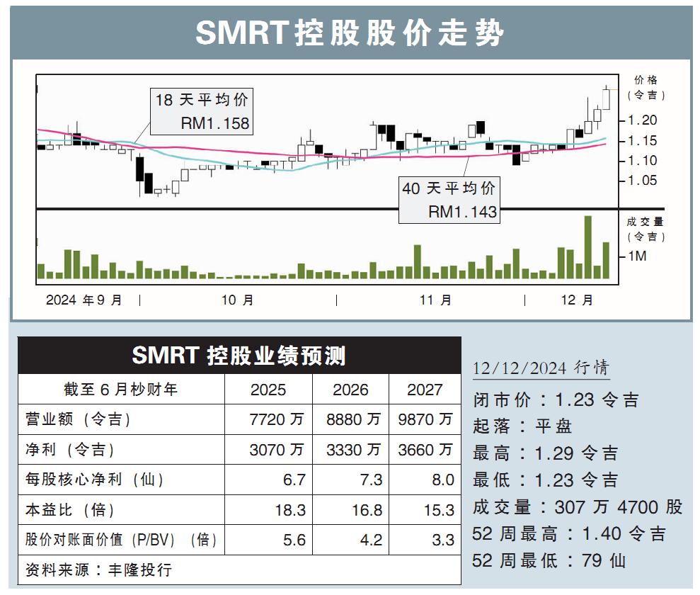Click the 起落:平盘 line
The width and height of the screenshot is (700, 595).
522,426
